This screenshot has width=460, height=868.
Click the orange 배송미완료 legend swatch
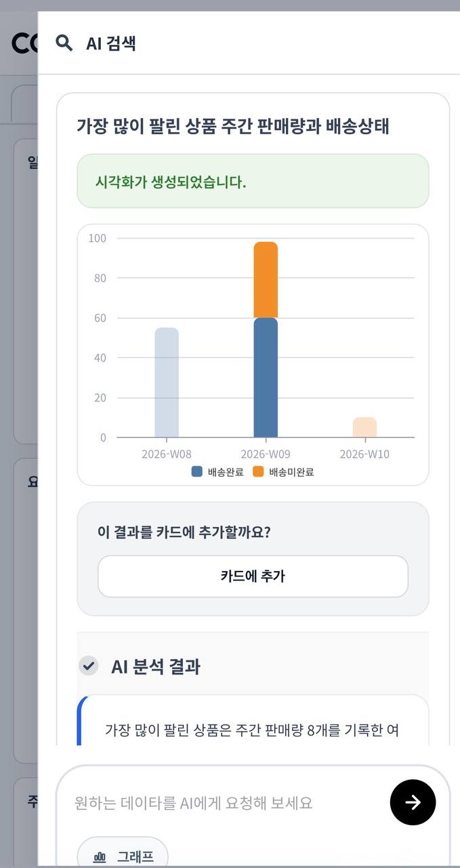point(258,472)
